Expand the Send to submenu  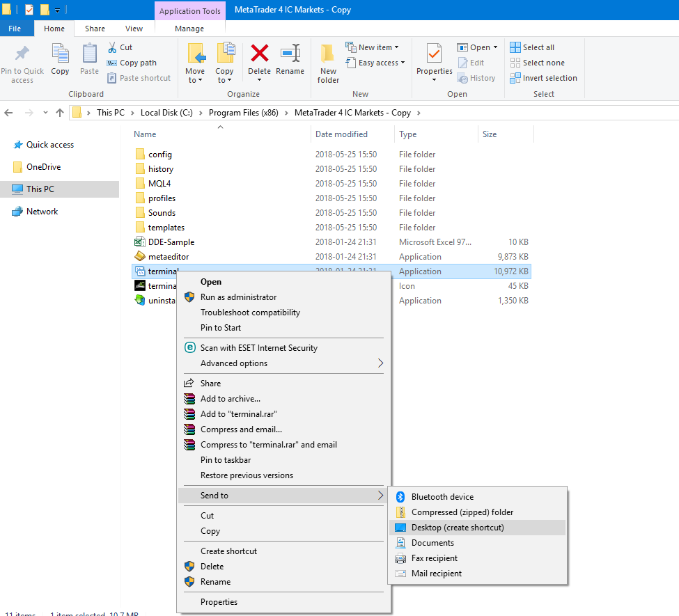coord(283,496)
